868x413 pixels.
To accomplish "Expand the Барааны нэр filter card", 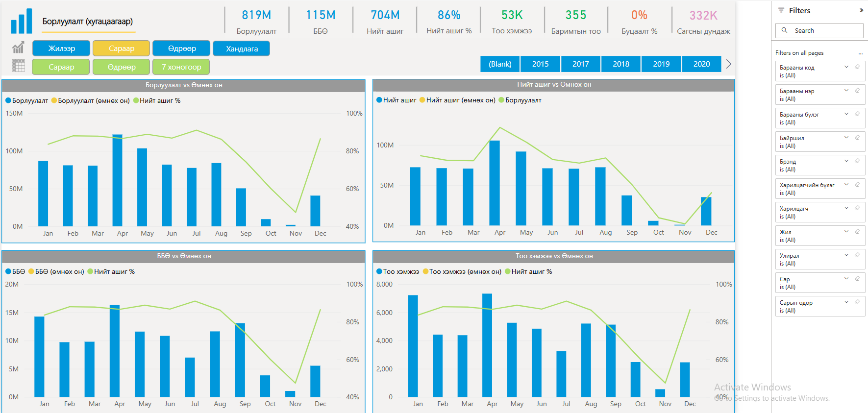I will [x=846, y=91].
